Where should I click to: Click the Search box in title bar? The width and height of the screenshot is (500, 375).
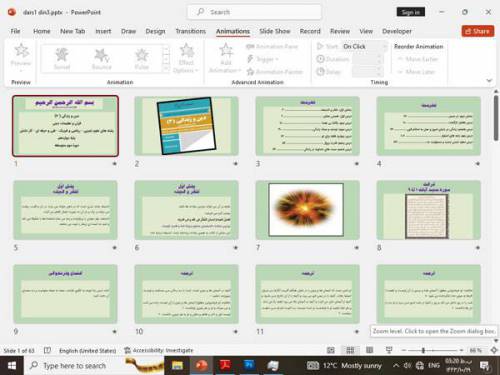pyautogui.click(x=255, y=12)
